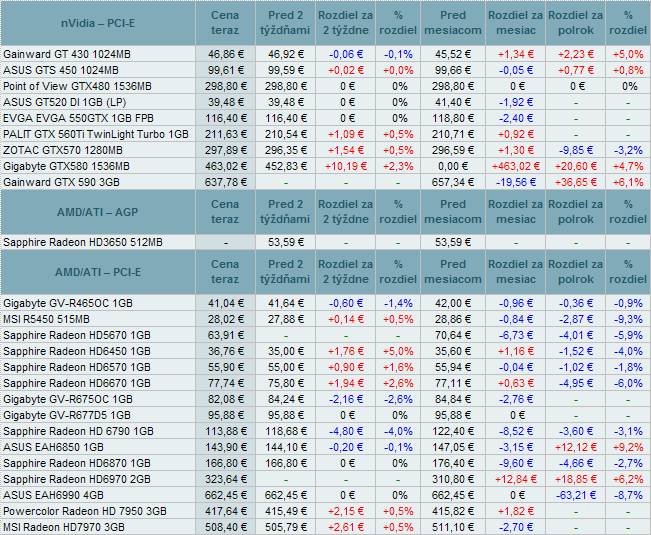Click 'Rozdiel za mesiac' header in AMD PCI-E section

click(515, 272)
